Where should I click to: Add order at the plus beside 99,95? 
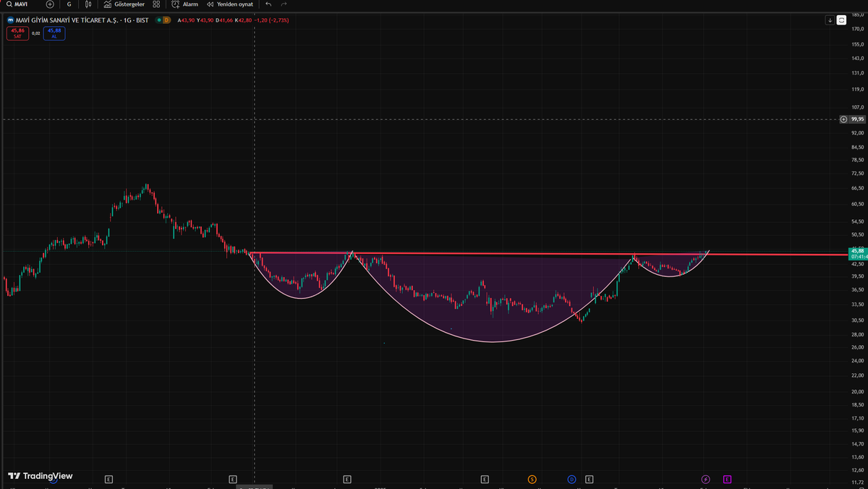[844, 119]
